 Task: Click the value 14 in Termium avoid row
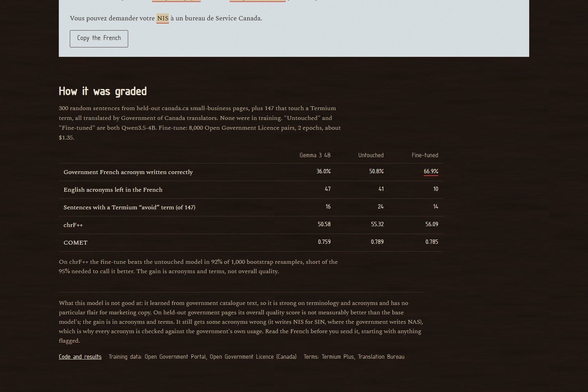pyautogui.click(x=436, y=207)
